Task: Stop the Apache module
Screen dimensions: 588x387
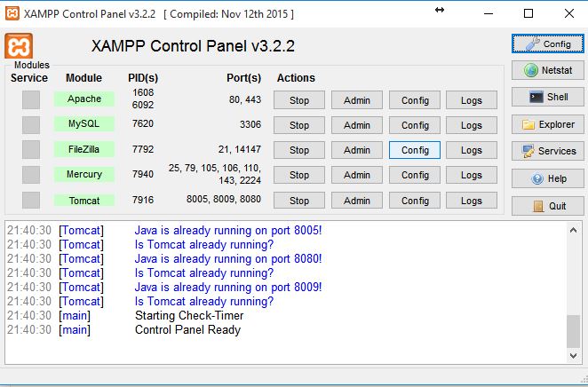Action: pyautogui.click(x=298, y=100)
